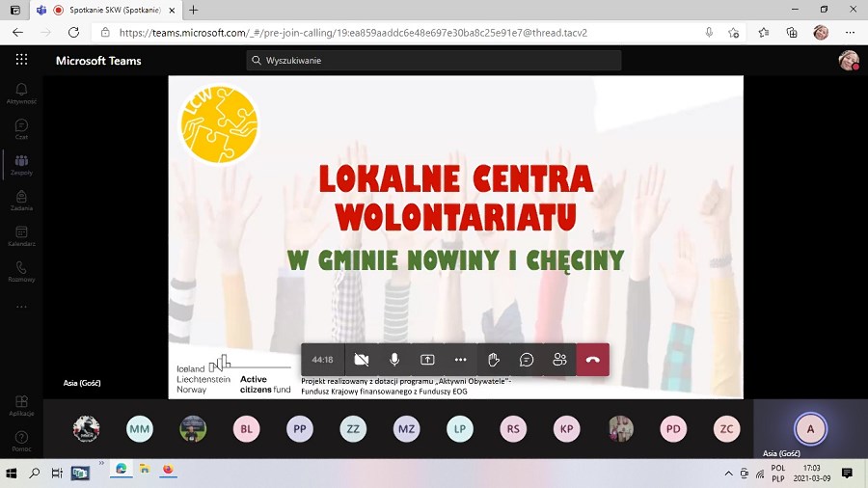Open Rozmowy calls section
This screenshot has width=868, height=488.
(x=21, y=272)
